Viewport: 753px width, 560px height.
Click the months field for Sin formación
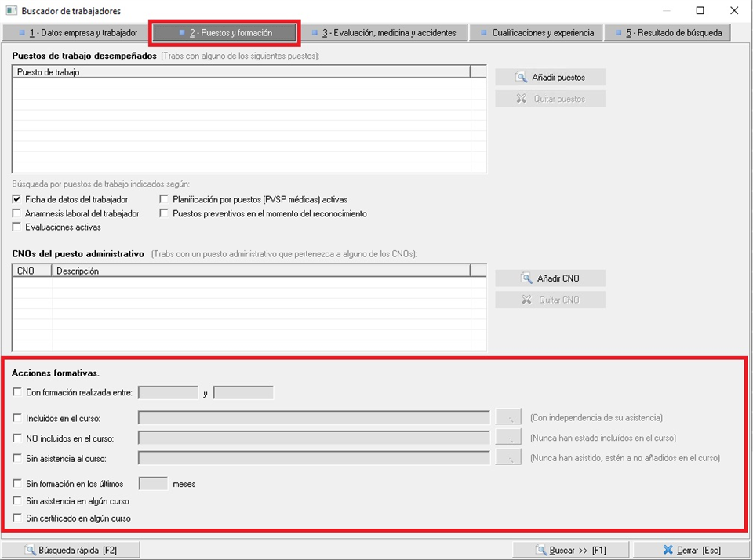[x=153, y=484]
